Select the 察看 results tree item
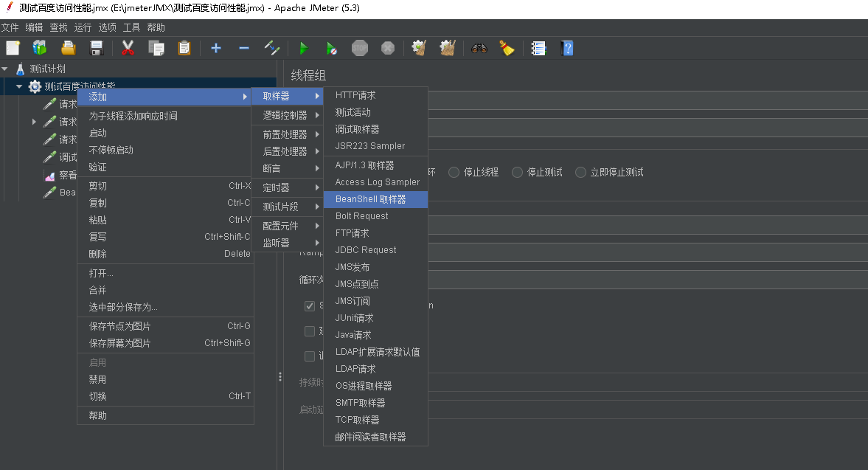Image resolution: width=868 pixels, height=470 pixels. click(x=60, y=176)
